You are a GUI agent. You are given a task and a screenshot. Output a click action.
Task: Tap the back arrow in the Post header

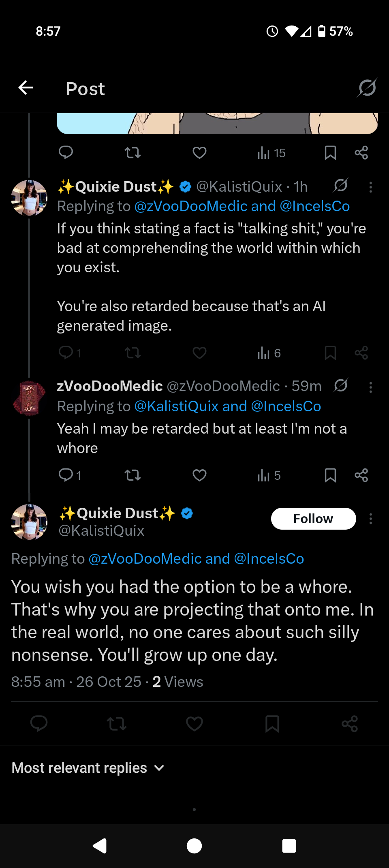click(26, 88)
